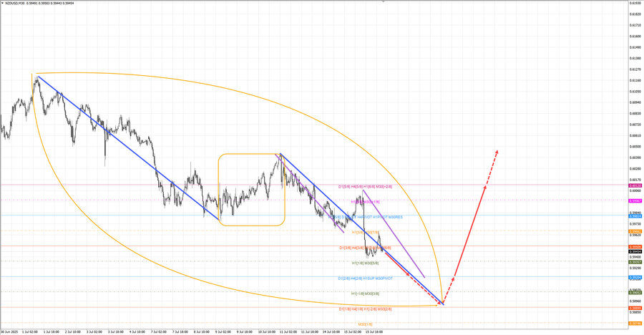Click the NZDUSD,M30 chart title text

pyautogui.click(x=14, y=3)
